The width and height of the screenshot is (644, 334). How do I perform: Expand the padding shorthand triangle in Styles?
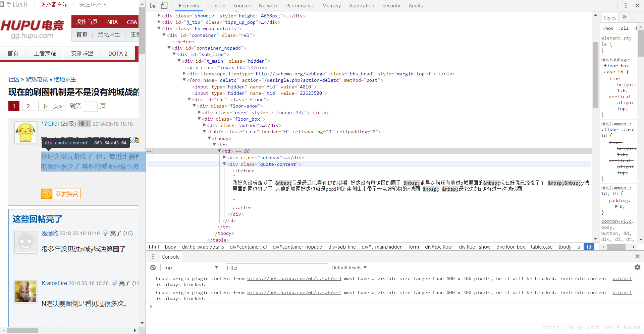click(616, 206)
